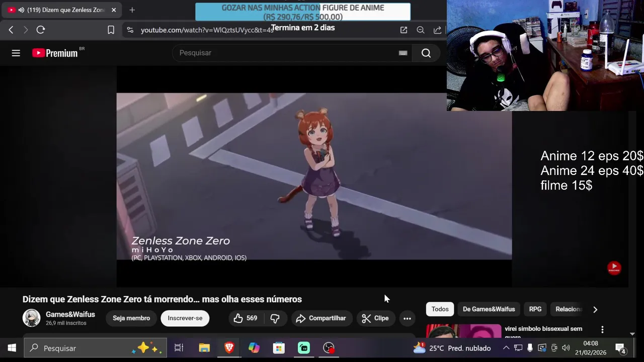Open virei simbolo bissexual video thumbnail
Viewport: 644px width, 362px height.
[464, 331]
